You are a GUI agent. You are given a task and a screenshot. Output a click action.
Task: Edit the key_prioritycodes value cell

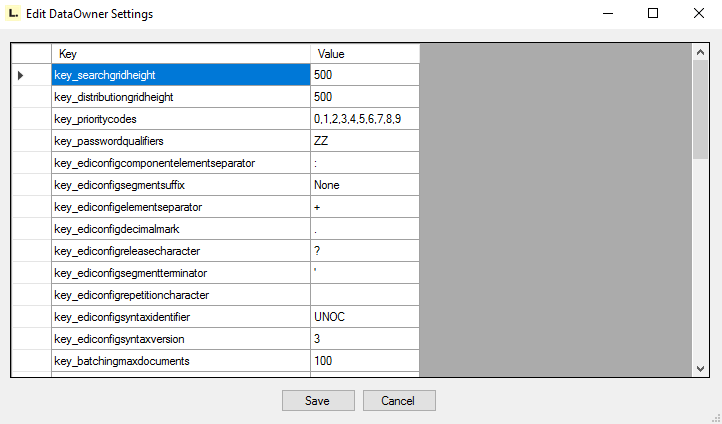coord(364,119)
